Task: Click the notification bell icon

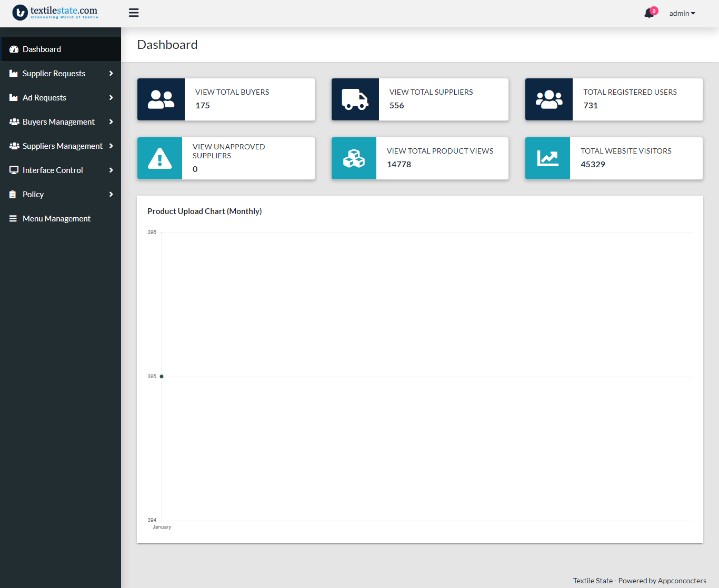Action: point(649,13)
